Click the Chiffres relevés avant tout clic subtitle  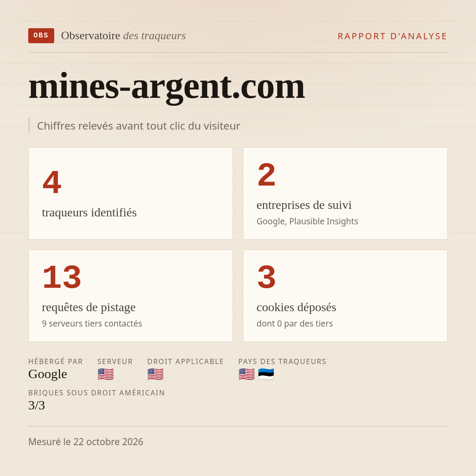point(138,126)
